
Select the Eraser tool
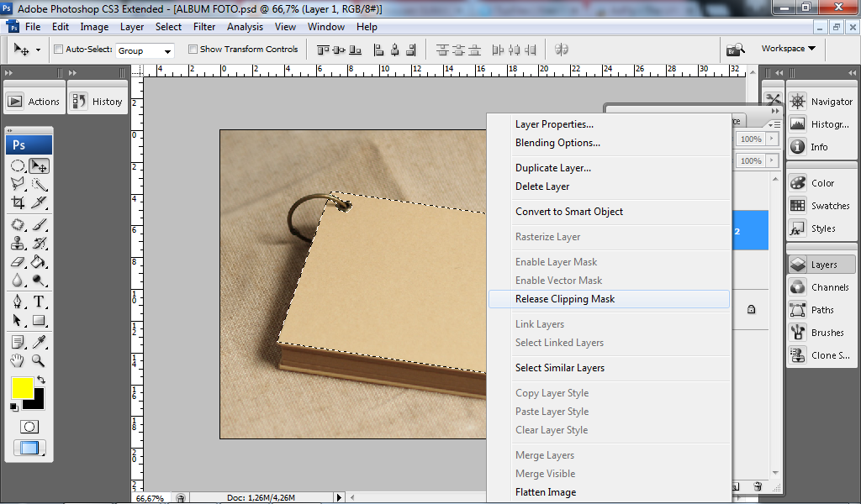tap(18, 263)
